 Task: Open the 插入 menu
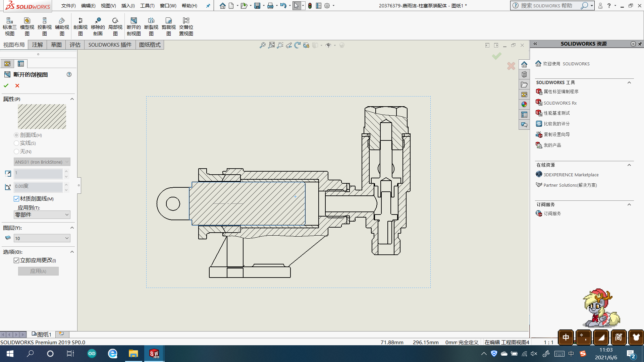(128, 6)
